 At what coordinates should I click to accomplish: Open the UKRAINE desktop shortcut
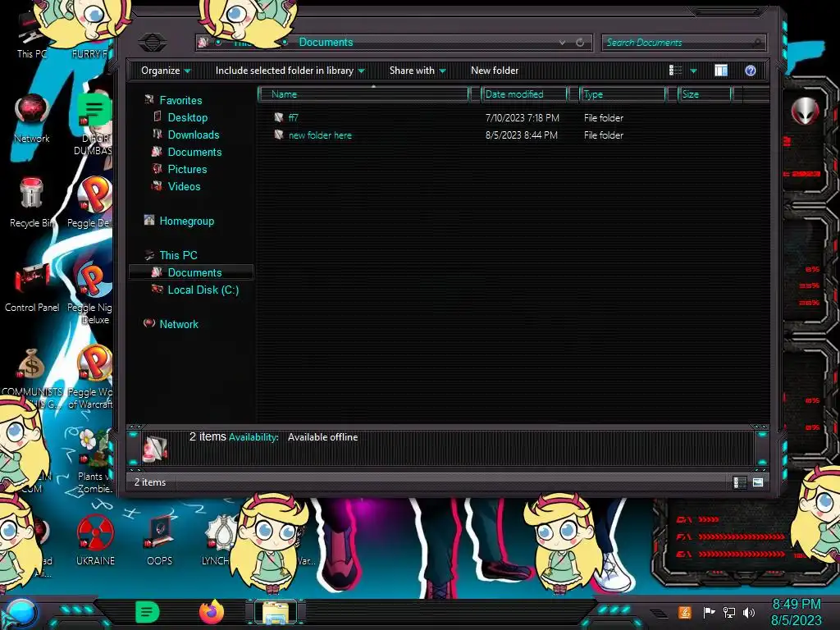coord(95,540)
